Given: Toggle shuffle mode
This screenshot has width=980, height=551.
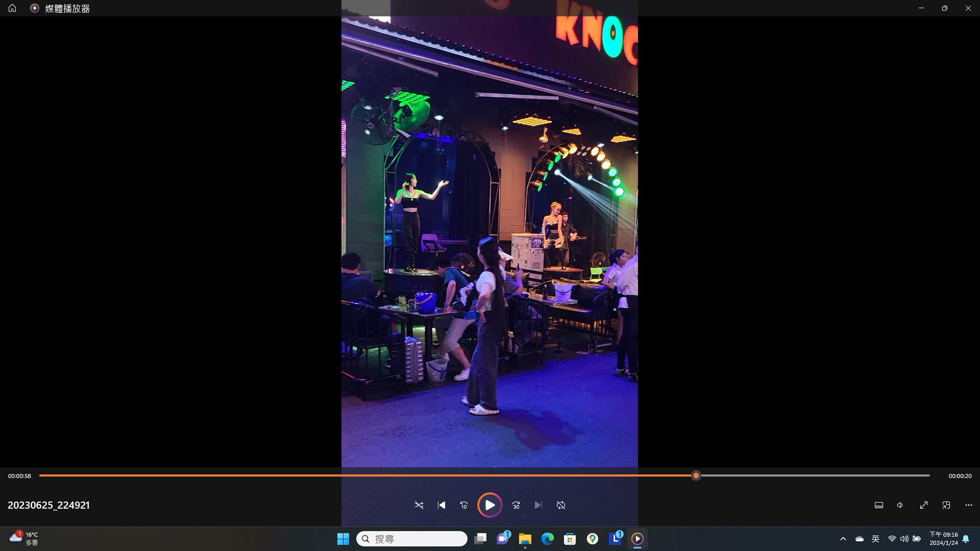Looking at the screenshot, I should click(419, 505).
